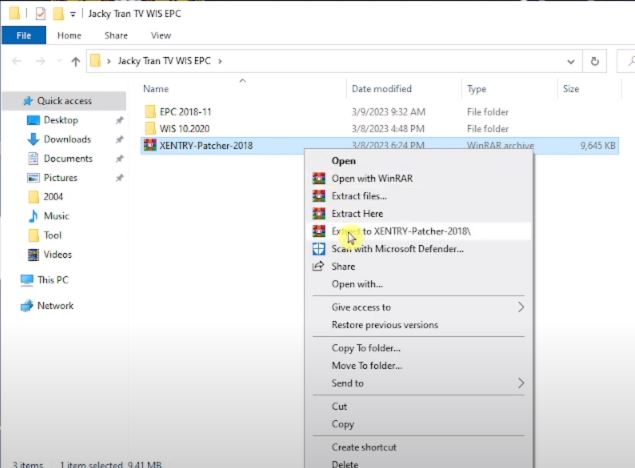Choose Copy To folder...
The image size is (635, 468).
click(x=366, y=348)
